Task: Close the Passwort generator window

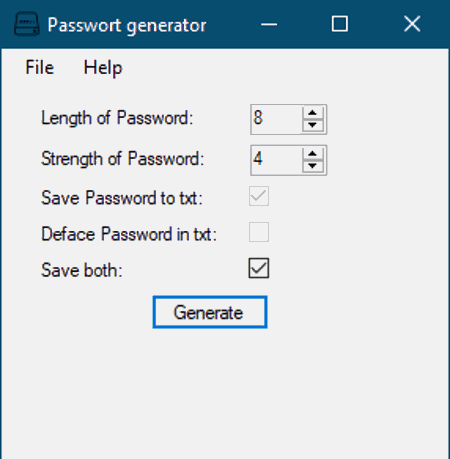Action: coord(412,24)
